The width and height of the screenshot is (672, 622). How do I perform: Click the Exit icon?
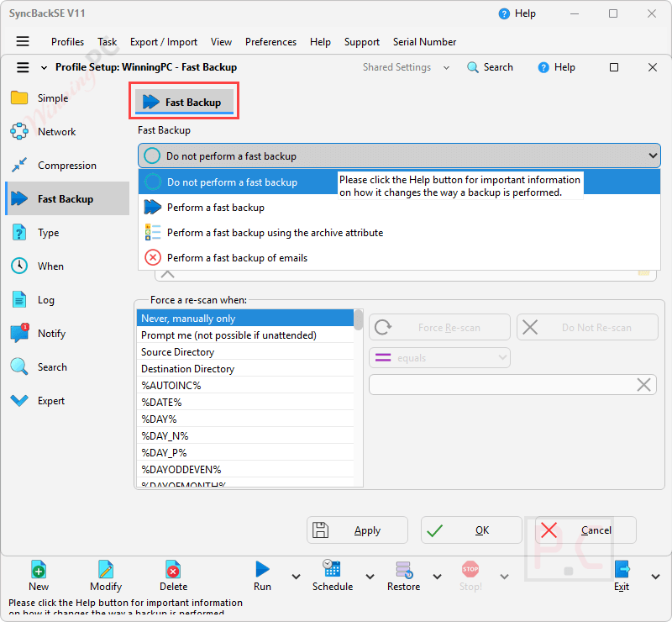[x=622, y=570]
